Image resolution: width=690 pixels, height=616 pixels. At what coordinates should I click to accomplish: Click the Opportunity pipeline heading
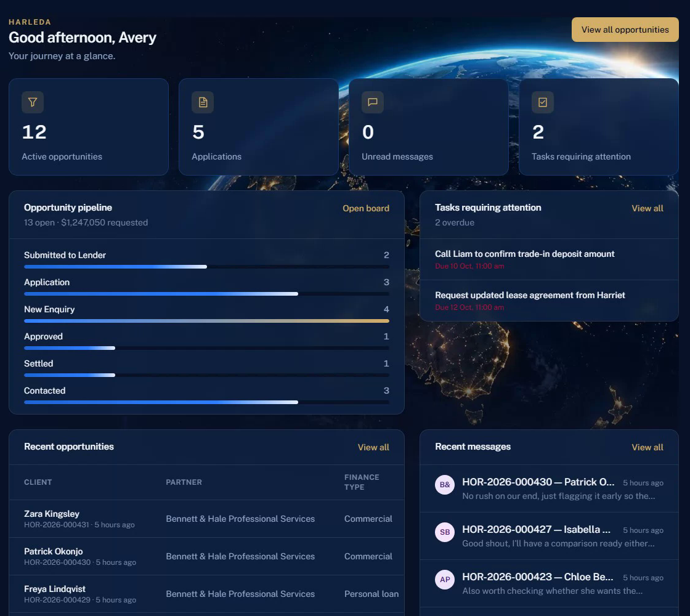tap(68, 208)
